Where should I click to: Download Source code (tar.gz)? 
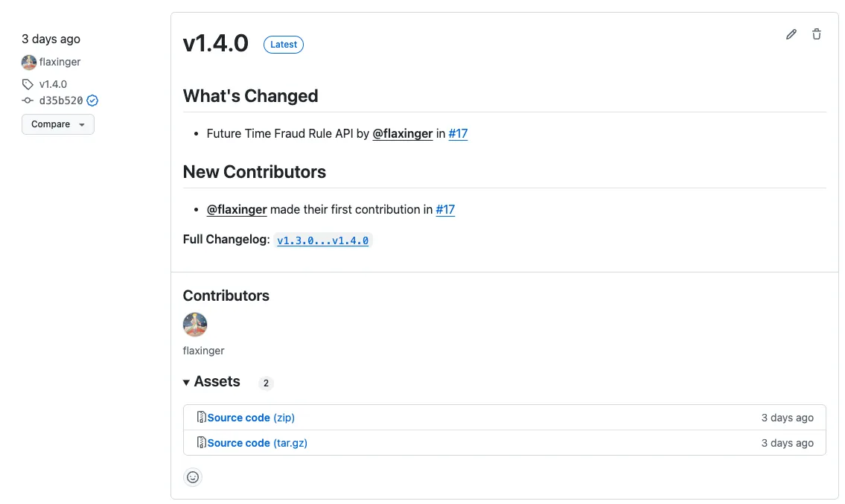(x=257, y=443)
